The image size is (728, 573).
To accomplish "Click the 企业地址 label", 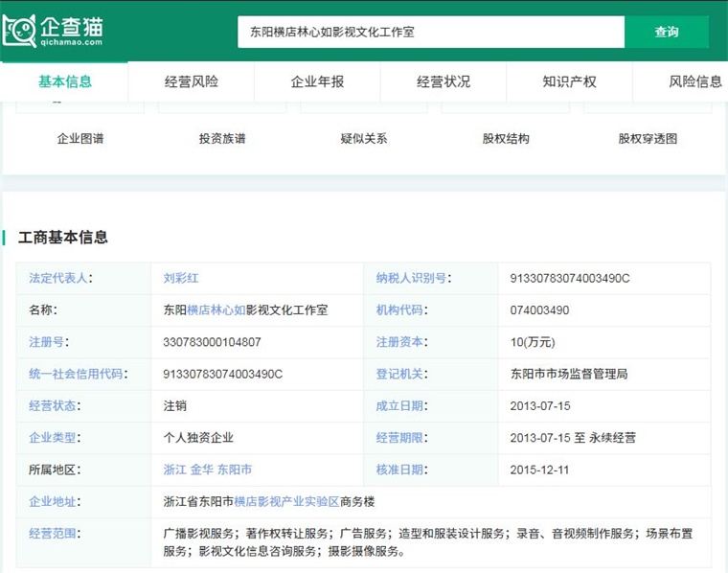I will coord(55,501).
